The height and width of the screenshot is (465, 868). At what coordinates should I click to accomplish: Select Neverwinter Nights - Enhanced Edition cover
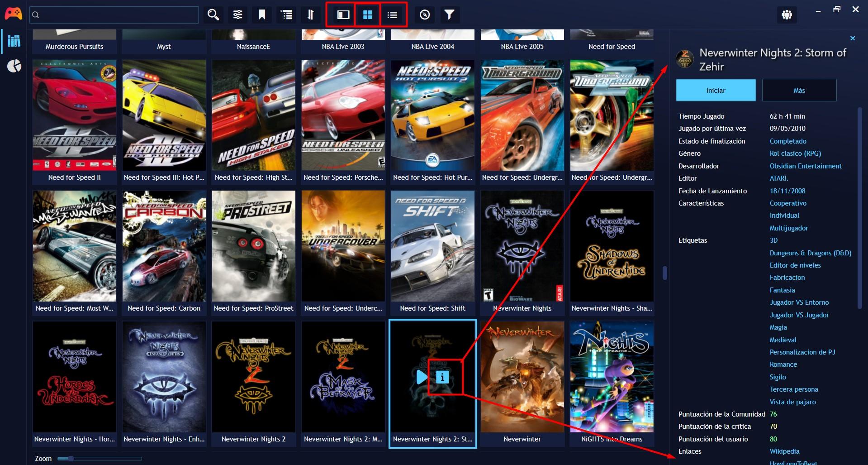pyautogui.click(x=164, y=377)
